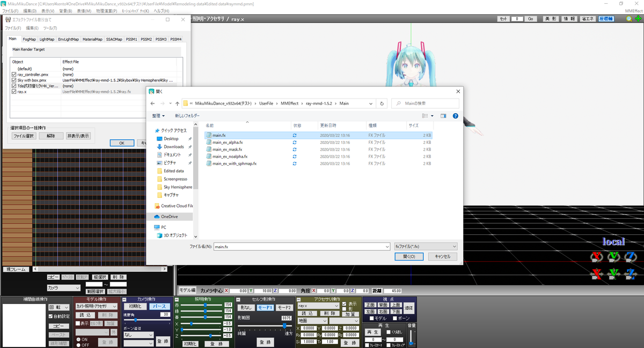This screenshot has height=348, width=644.
Task: Click the help icon in the Open dialog
Action: click(456, 116)
